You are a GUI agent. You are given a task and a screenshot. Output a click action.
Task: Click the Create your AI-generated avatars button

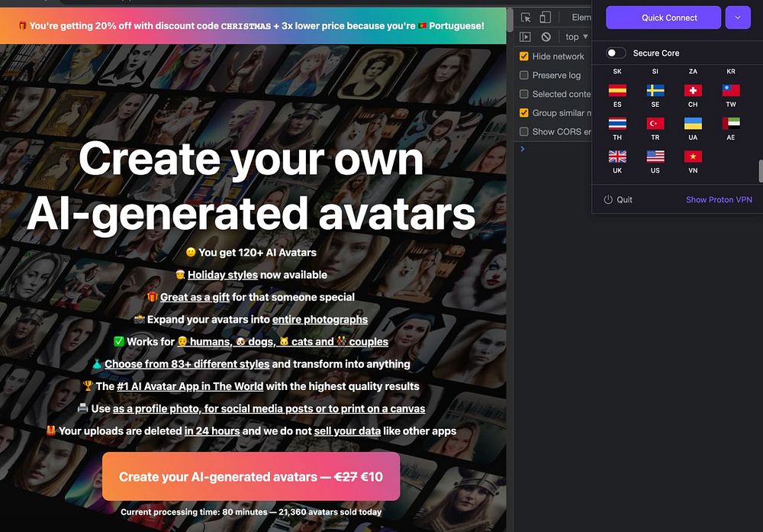point(251,476)
